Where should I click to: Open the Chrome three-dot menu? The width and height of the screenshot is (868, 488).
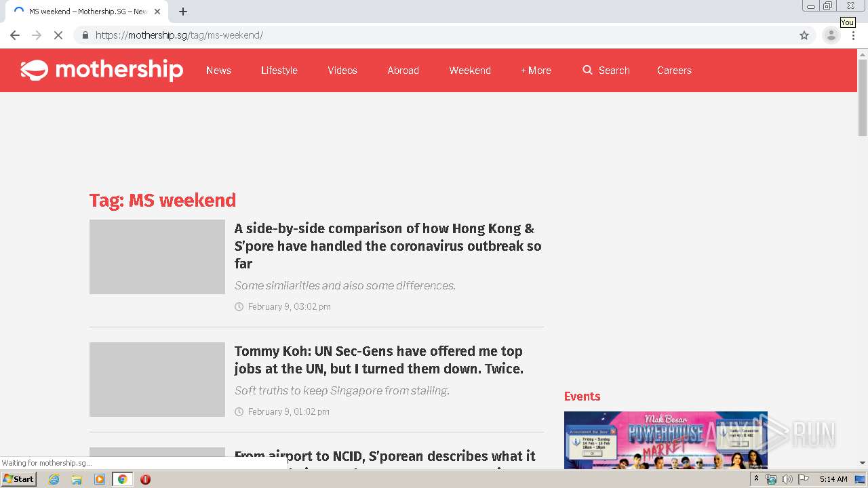(x=853, y=35)
